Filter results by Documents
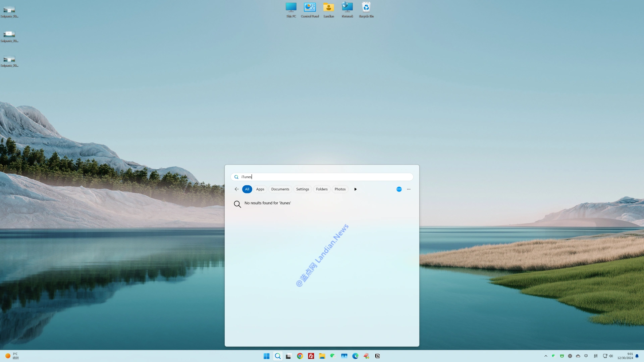 (x=280, y=189)
